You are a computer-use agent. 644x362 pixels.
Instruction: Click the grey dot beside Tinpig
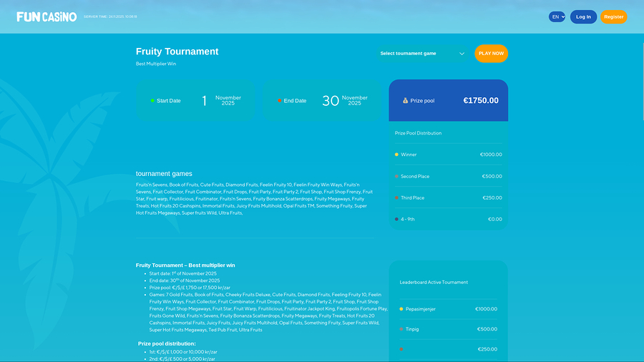[401, 329]
